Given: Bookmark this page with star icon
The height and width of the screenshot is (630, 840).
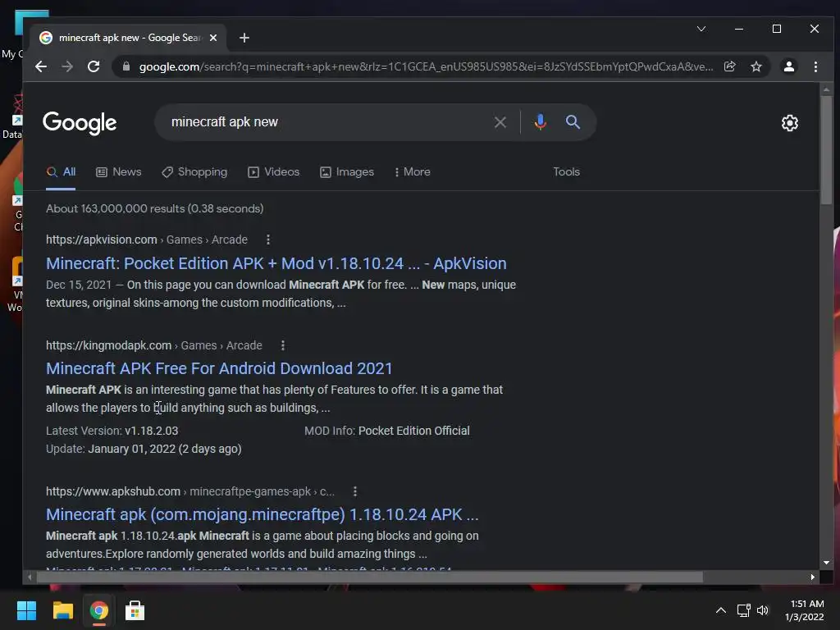Looking at the screenshot, I should [756, 66].
